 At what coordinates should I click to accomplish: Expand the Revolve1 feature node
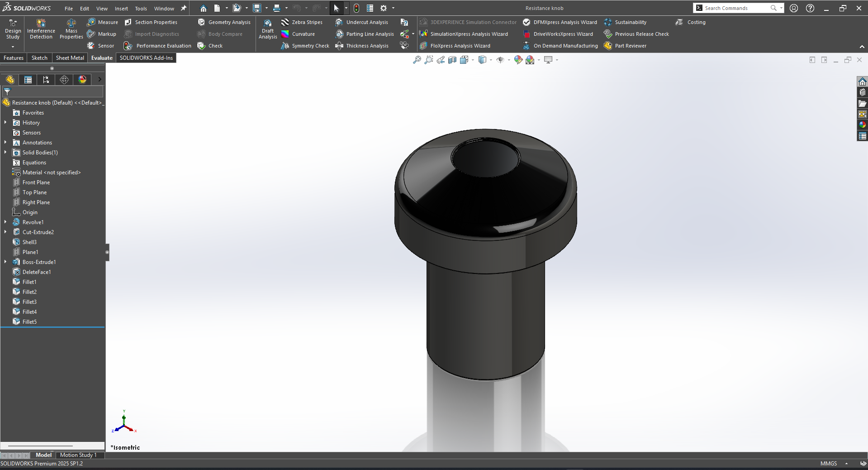tap(5, 222)
